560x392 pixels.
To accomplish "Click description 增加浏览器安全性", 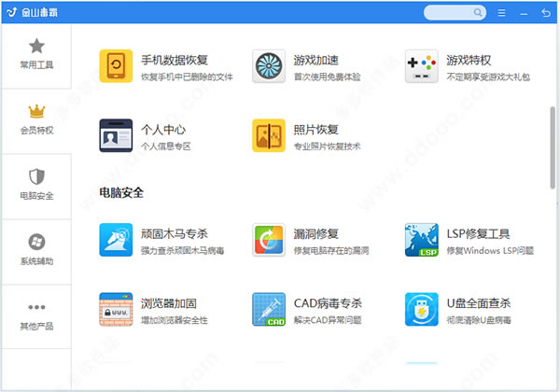I will pyautogui.click(x=175, y=320).
